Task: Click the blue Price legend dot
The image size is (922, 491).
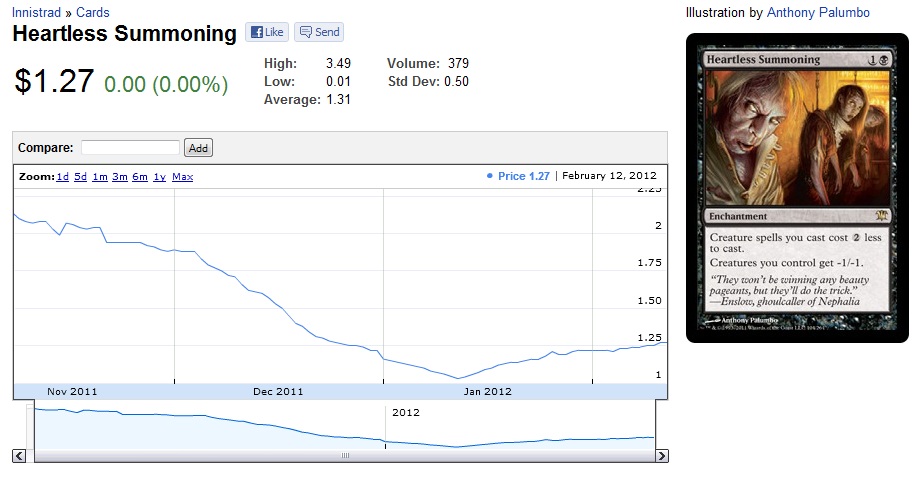Action: click(x=489, y=176)
